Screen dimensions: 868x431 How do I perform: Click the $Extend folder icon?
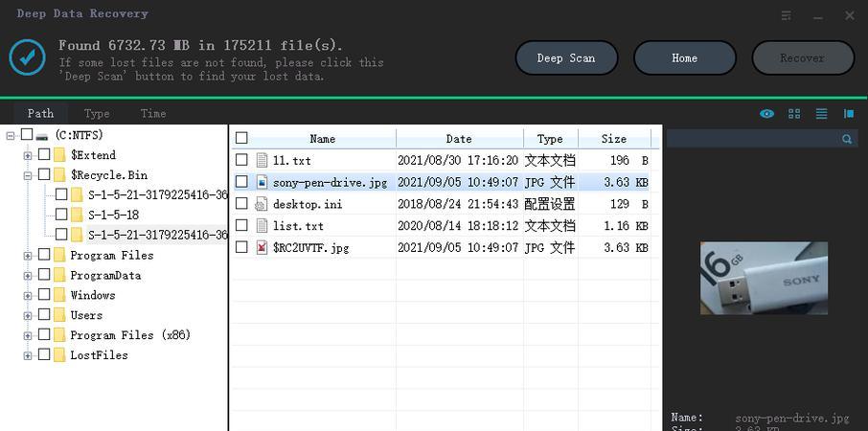[59, 155]
